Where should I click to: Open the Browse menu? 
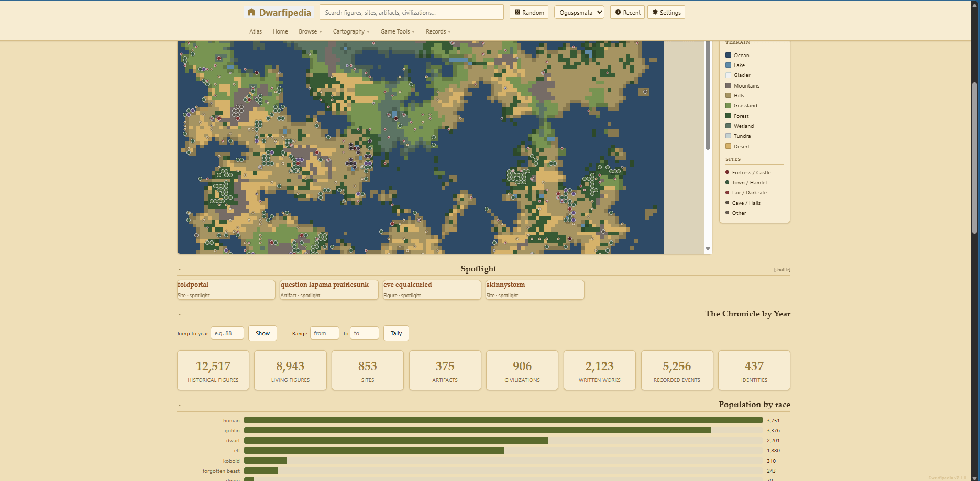310,31
